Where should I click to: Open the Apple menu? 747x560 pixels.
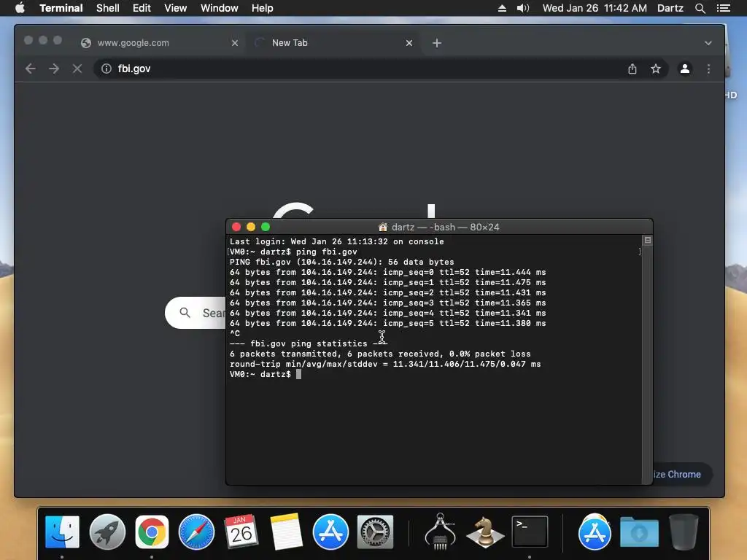[20, 8]
